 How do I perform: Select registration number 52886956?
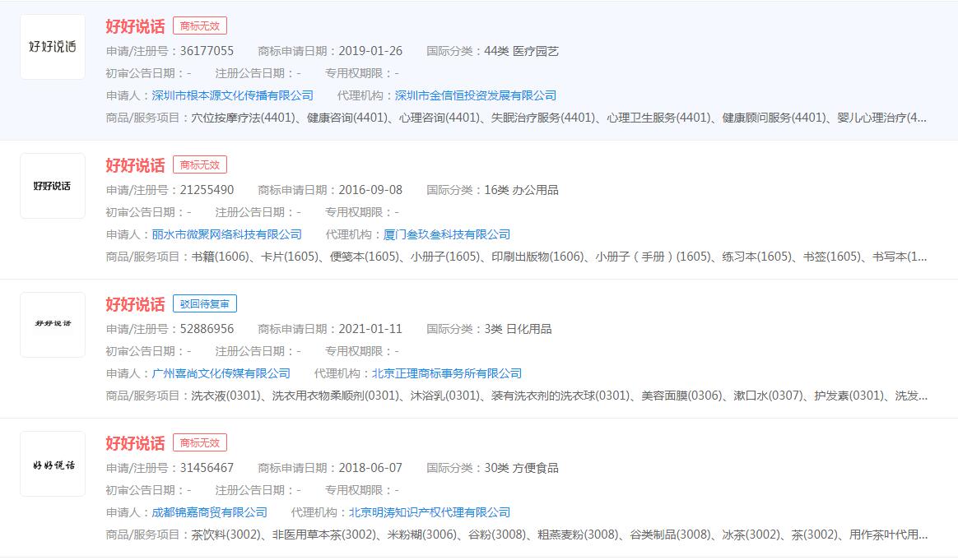tap(207, 329)
